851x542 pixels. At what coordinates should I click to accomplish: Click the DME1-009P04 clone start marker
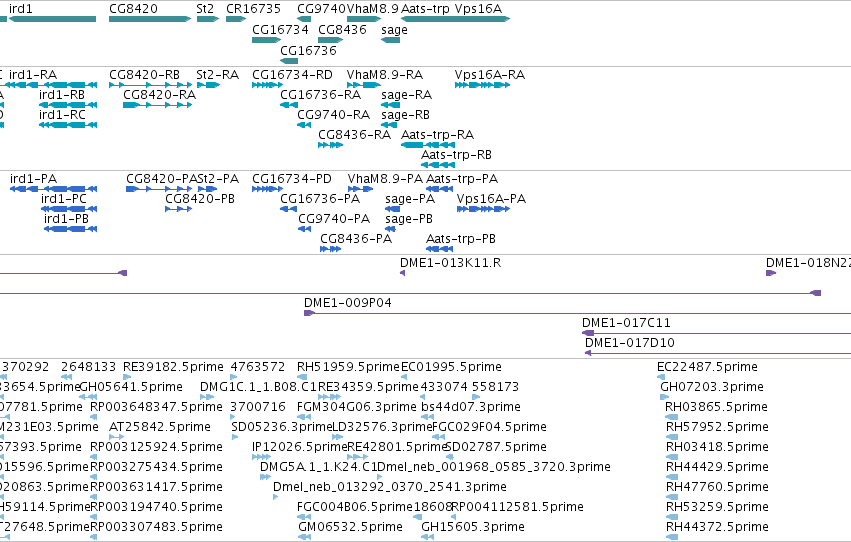(309, 313)
